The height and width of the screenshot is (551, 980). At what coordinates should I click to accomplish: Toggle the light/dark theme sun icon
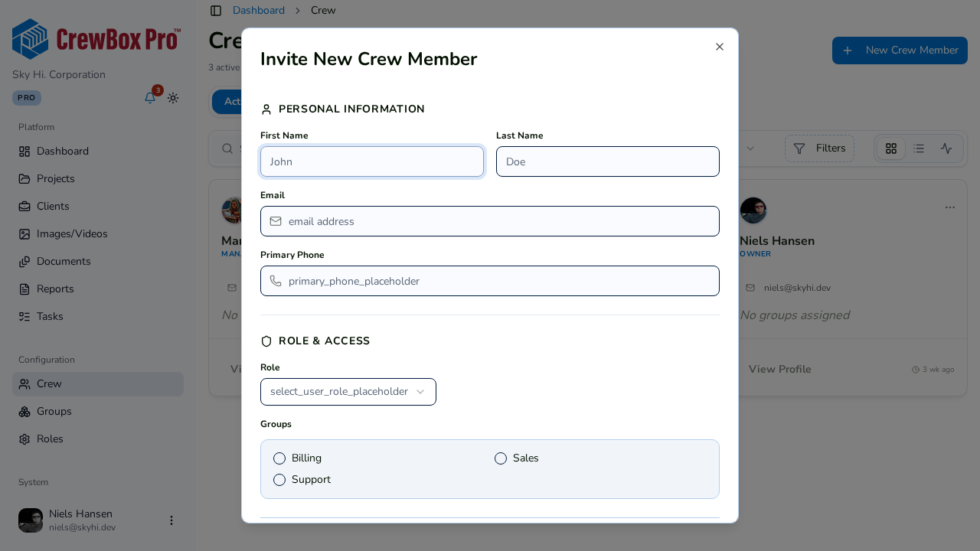tap(173, 98)
